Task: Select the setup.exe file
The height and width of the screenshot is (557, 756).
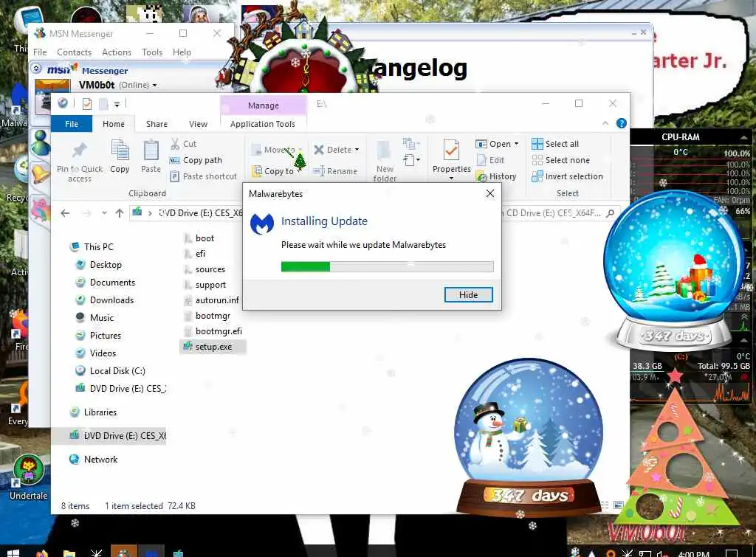Action: point(213,347)
